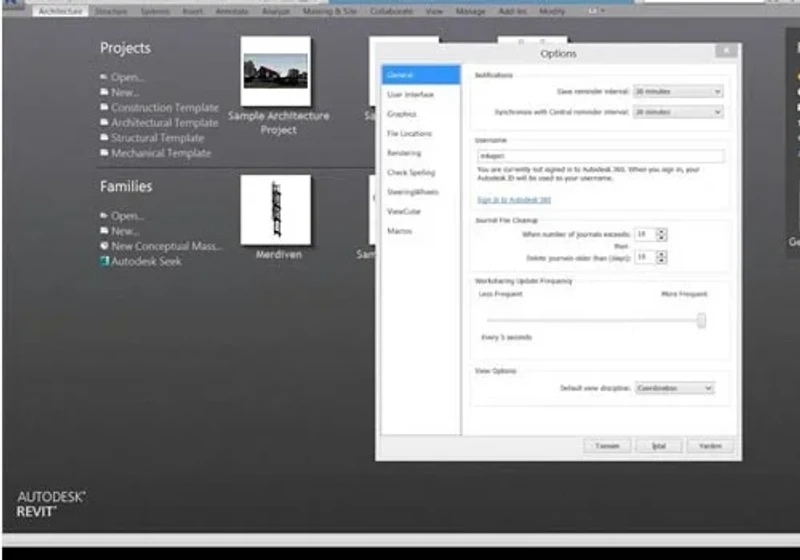Click the Autodesk Seek icon
800x560 pixels.
tap(104, 261)
